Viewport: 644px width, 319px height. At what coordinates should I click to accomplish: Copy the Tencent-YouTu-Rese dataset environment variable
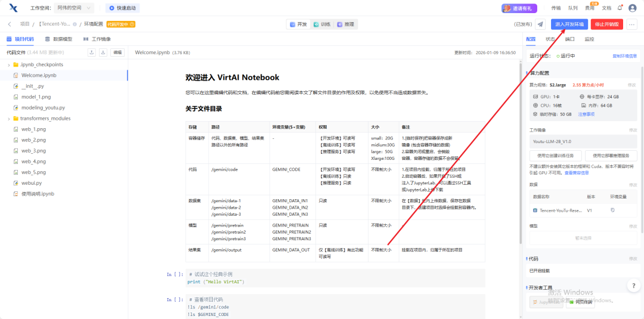pyautogui.click(x=612, y=210)
